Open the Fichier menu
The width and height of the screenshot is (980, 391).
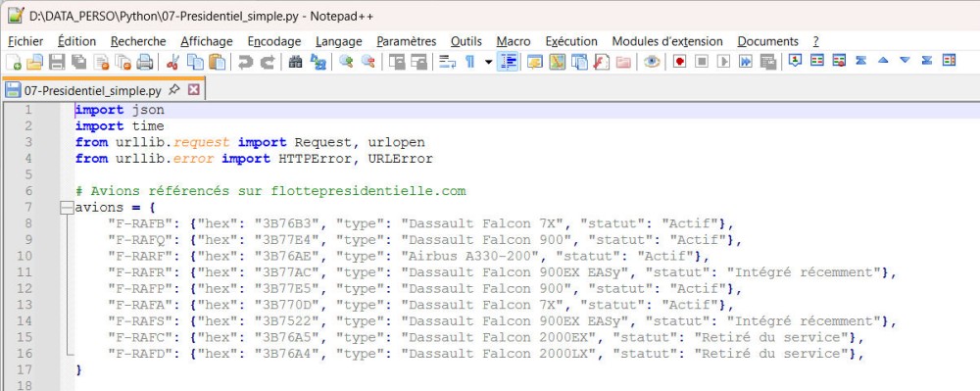(25, 41)
